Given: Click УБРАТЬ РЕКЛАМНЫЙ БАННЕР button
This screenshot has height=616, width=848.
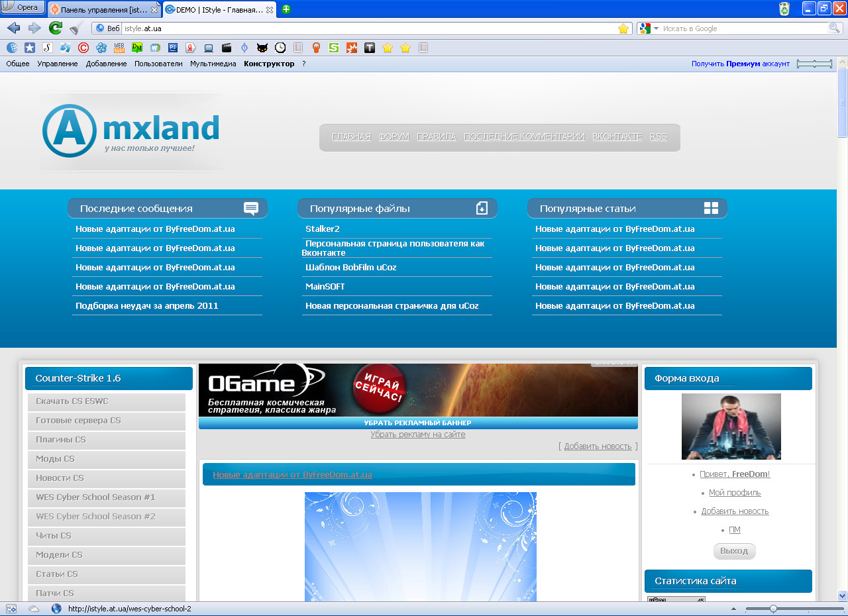Looking at the screenshot, I should pos(418,423).
